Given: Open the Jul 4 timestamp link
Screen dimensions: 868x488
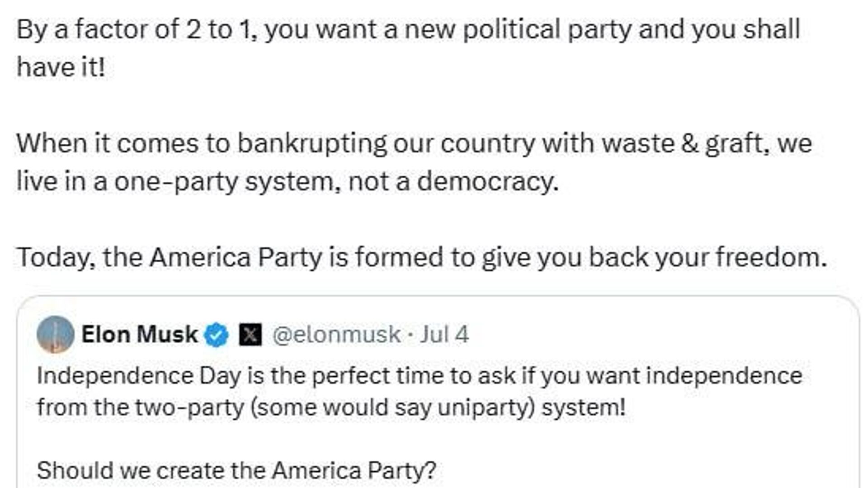Looking at the screenshot, I should 444,335.
